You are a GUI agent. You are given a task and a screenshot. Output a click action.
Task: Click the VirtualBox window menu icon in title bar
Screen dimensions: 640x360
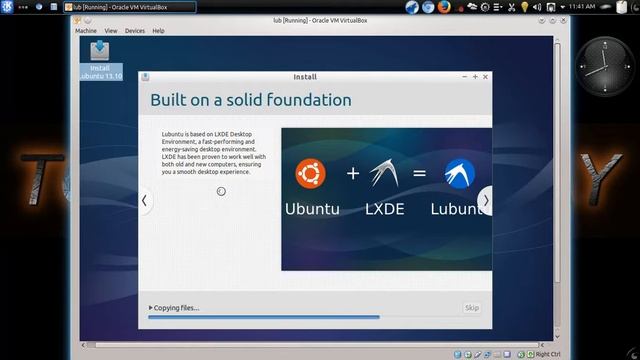[x=78, y=20]
